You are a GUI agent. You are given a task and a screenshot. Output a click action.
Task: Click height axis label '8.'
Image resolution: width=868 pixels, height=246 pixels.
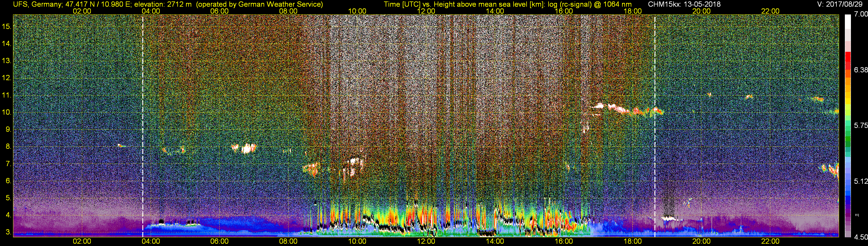pyautogui.click(x=8, y=146)
